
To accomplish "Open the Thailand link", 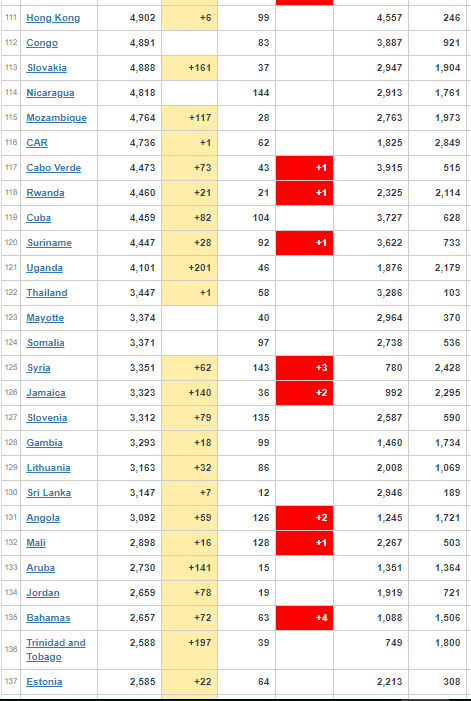I will 47,293.
